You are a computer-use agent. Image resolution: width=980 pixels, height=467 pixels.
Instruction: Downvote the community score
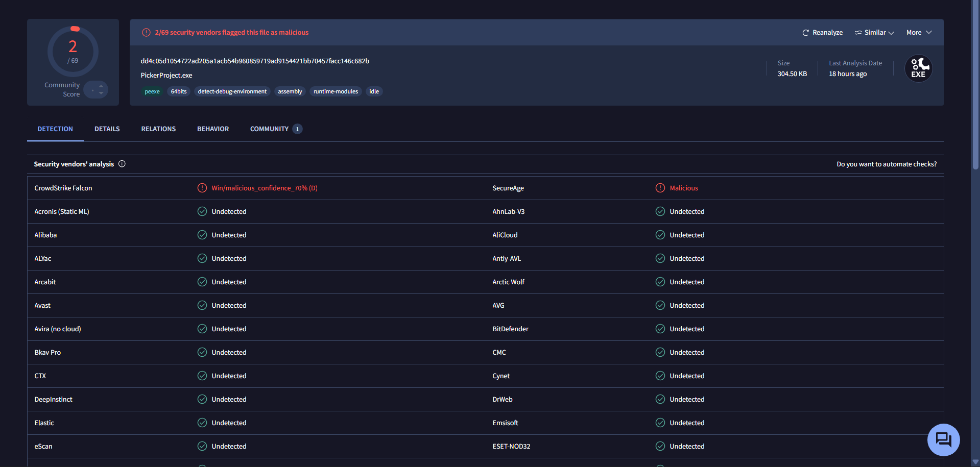pos(101,93)
